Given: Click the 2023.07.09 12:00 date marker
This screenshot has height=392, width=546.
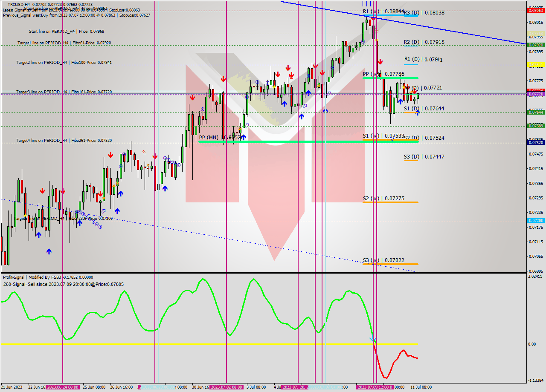Looking at the screenshot, I should point(375,387).
